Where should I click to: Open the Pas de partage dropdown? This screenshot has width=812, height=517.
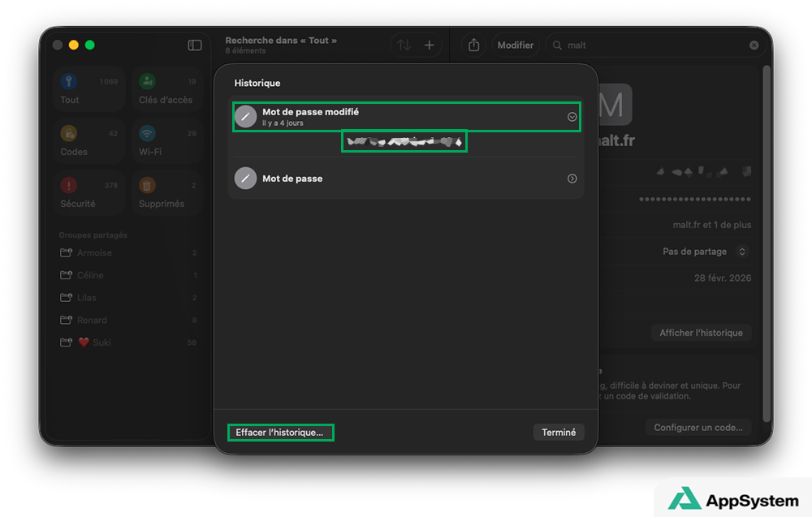tap(702, 252)
